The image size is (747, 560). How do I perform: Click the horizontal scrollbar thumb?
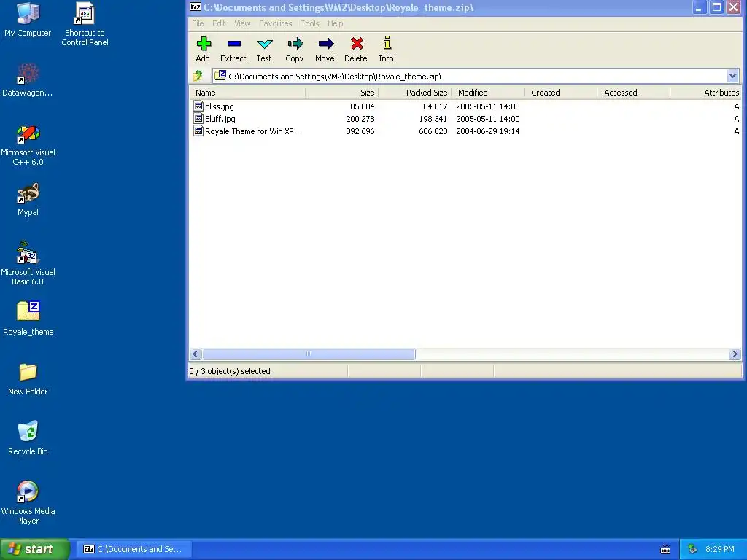coord(309,354)
